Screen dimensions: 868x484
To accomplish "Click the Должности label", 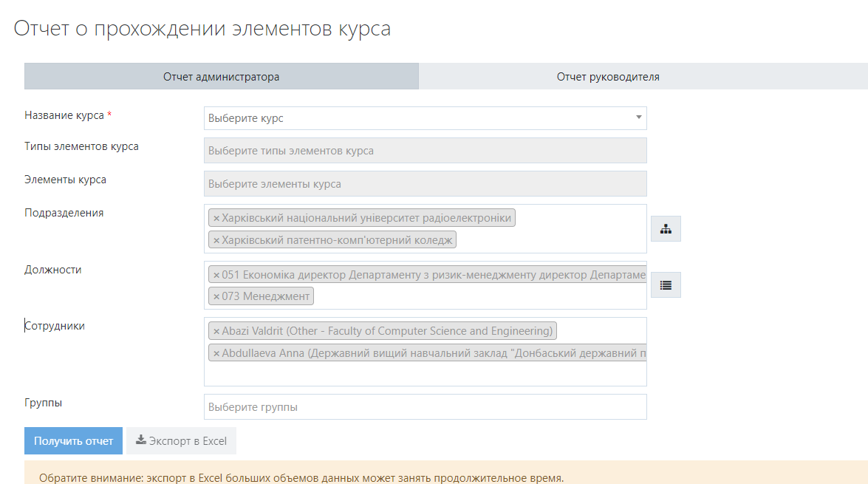I will 52,270.
